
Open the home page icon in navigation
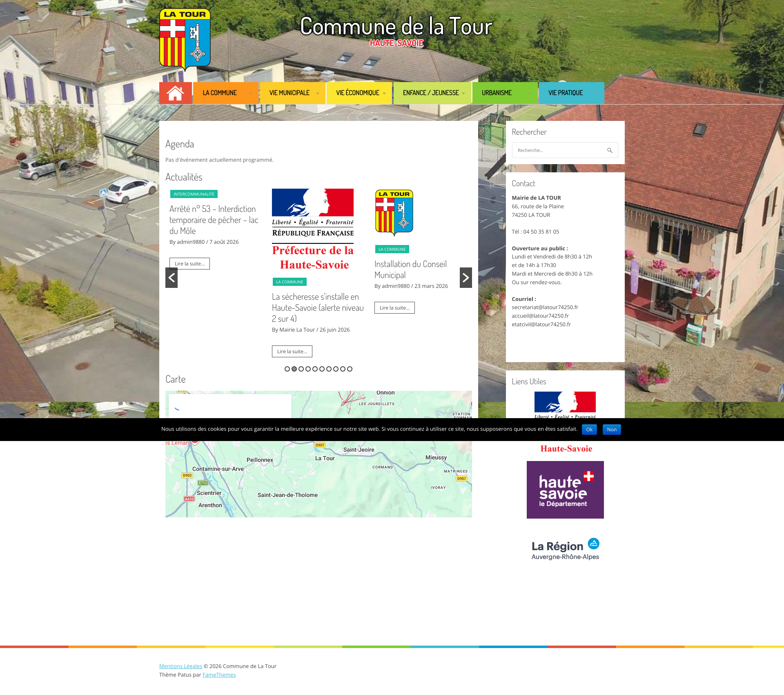tap(175, 93)
